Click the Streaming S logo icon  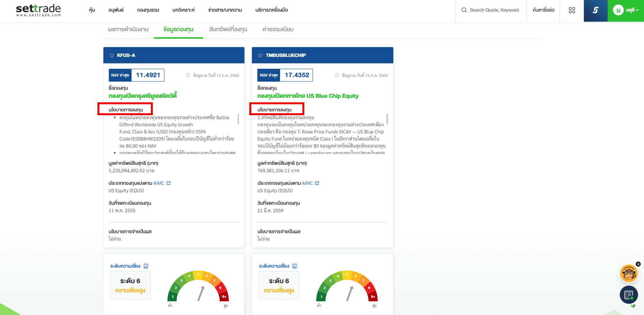[x=595, y=10]
